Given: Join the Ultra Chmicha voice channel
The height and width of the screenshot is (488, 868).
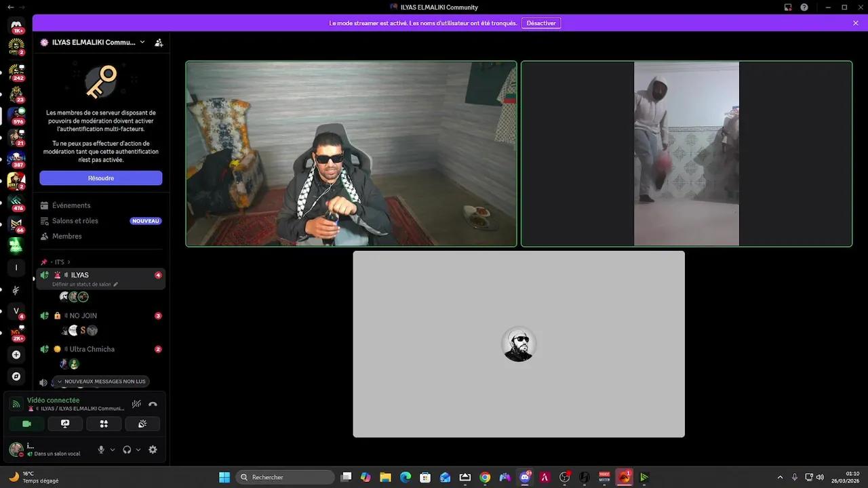Looking at the screenshot, I should [101, 349].
